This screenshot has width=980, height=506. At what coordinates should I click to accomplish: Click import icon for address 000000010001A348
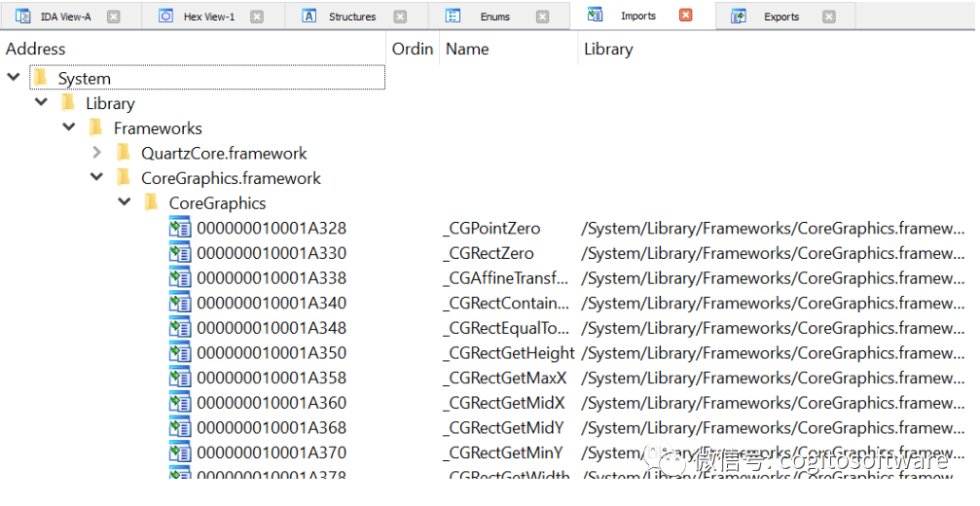point(180,328)
